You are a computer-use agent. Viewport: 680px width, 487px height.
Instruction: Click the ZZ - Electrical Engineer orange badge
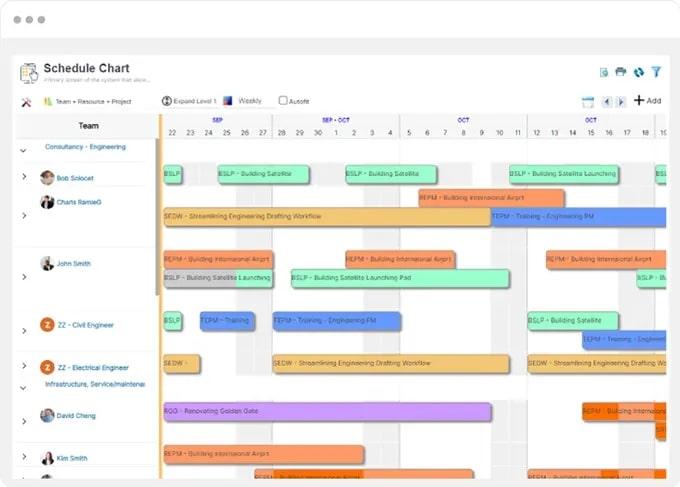(47, 367)
